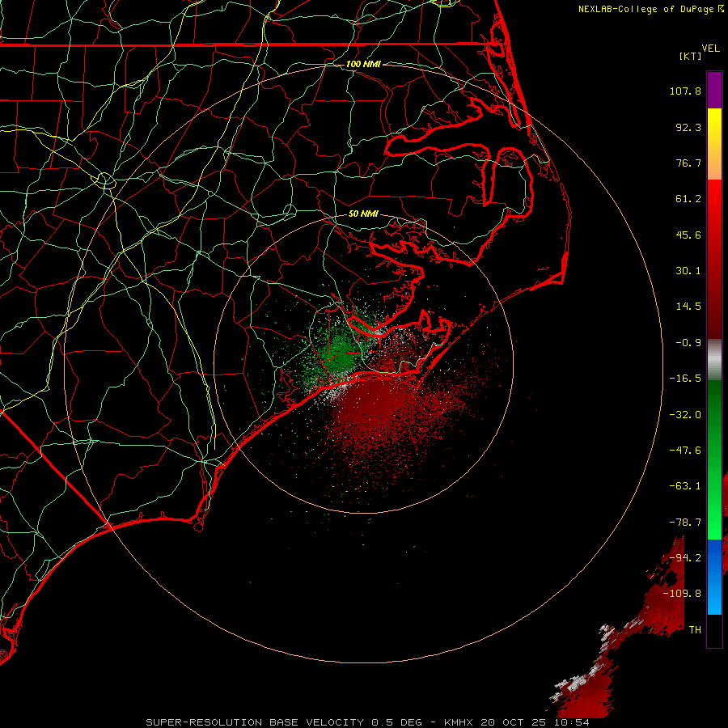This screenshot has height=728, width=728.
Task: Click the [KT] units label
Action: point(691,56)
